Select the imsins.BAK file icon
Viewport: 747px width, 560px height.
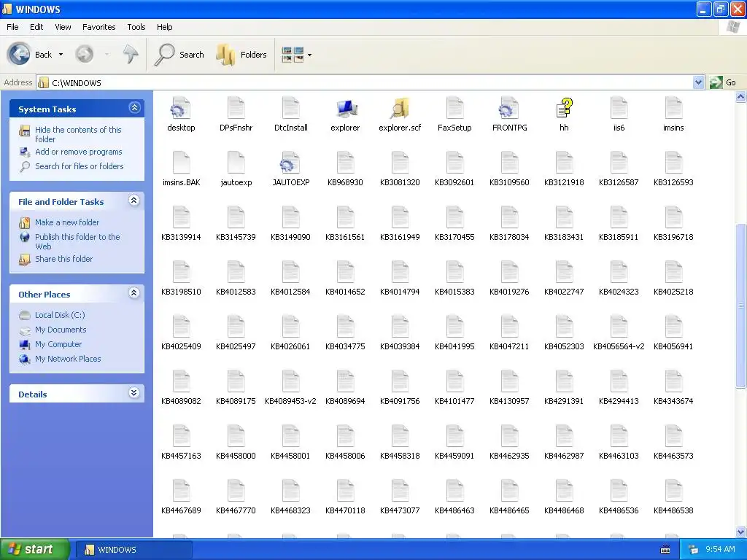coord(181,163)
